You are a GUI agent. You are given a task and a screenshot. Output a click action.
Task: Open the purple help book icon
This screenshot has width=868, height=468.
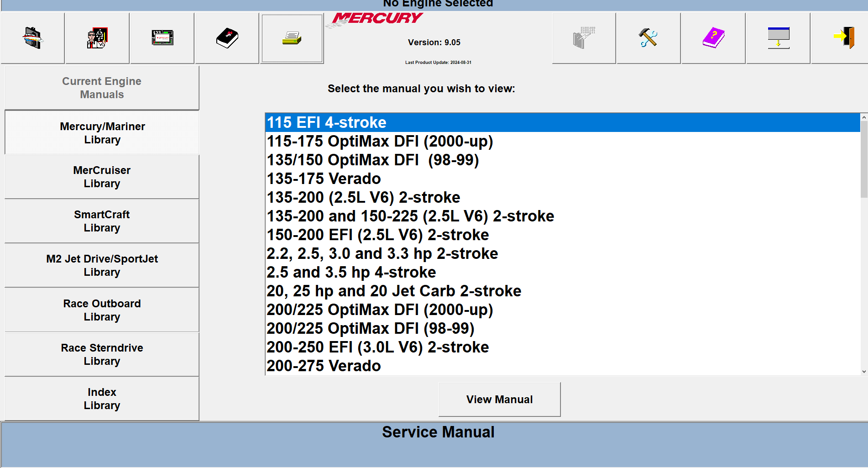coord(713,38)
